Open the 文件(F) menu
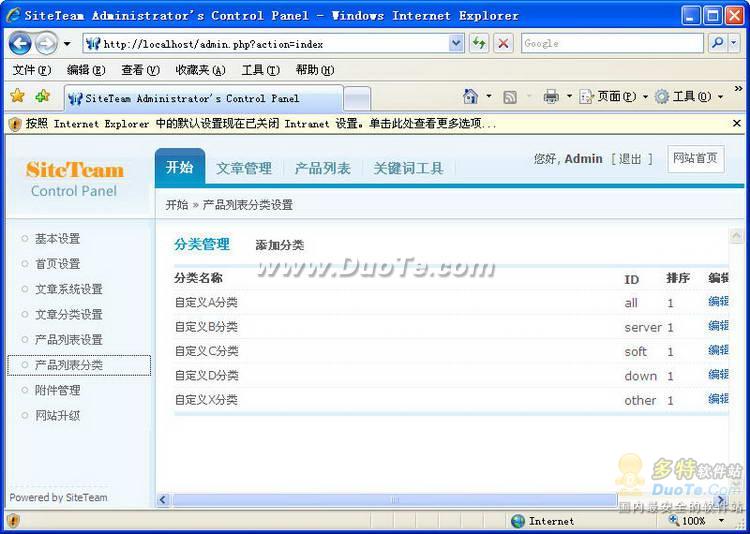750x534 pixels. coord(32,70)
